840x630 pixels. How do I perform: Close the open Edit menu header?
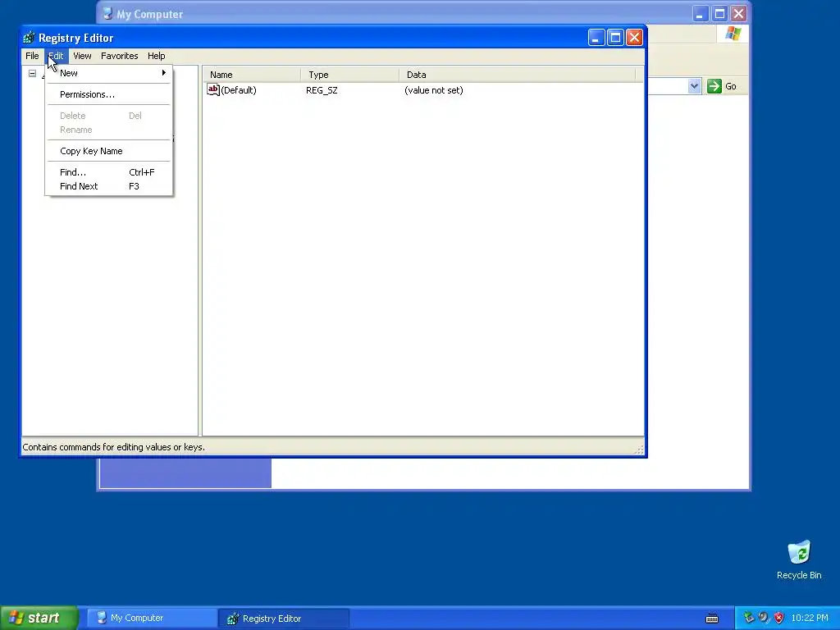(57, 56)
